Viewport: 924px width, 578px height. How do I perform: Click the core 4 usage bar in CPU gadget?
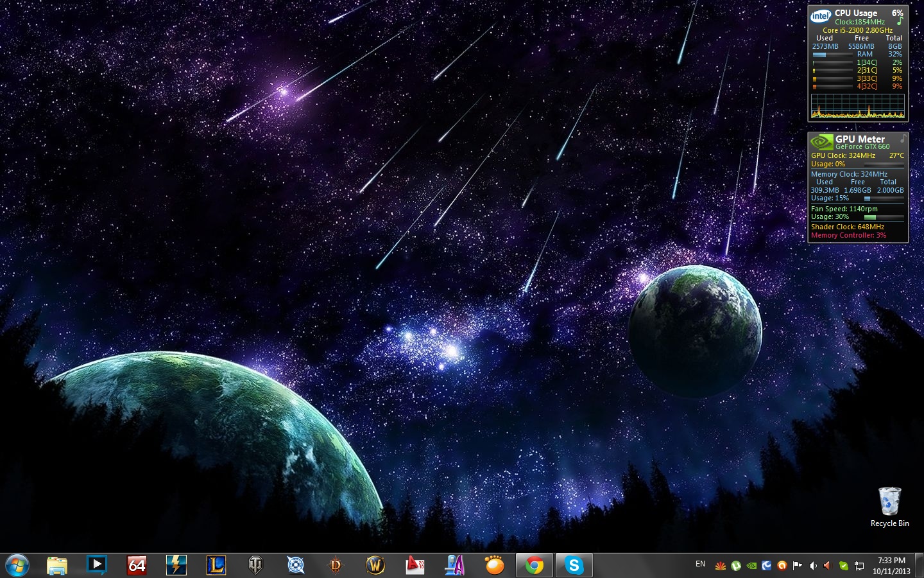(832, 87)
